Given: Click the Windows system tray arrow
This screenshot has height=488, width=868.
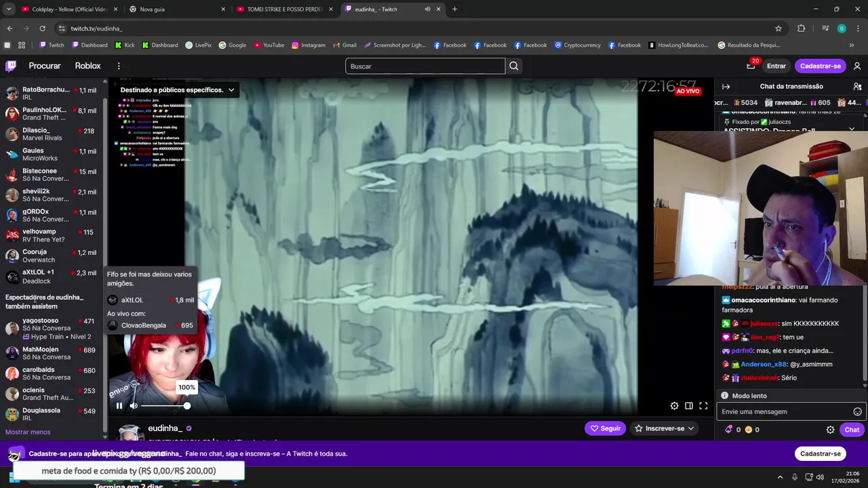Looking at the screenshot, I should click(x=780, y=477).
